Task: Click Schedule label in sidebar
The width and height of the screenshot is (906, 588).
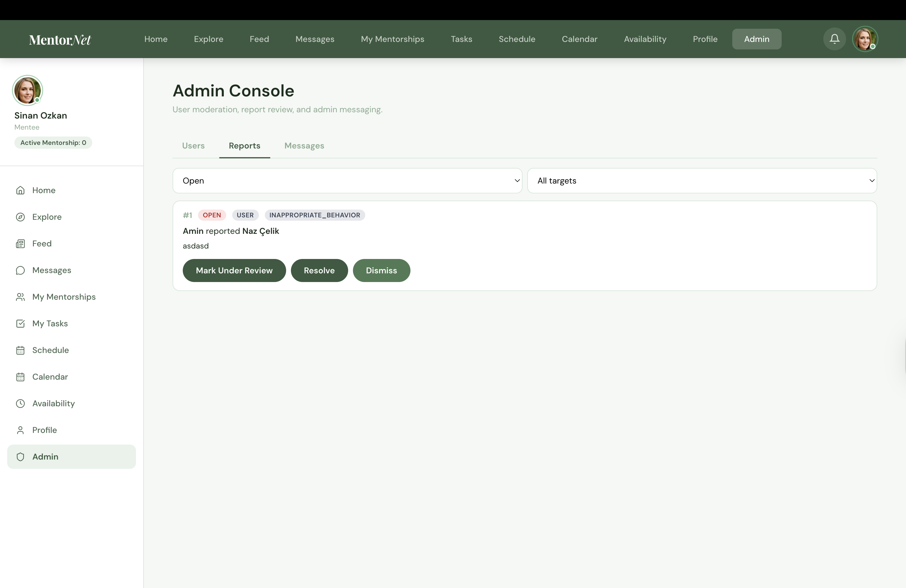Action: pyautogui.click(x=51, y=350)
